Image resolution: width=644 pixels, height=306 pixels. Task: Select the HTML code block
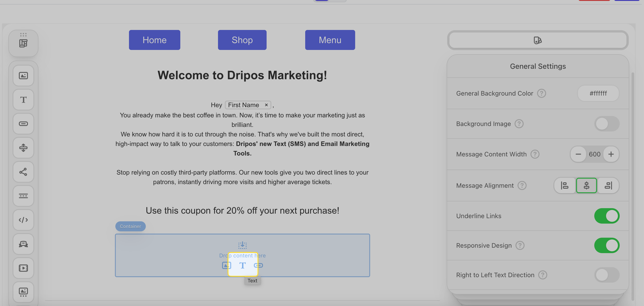23,220
